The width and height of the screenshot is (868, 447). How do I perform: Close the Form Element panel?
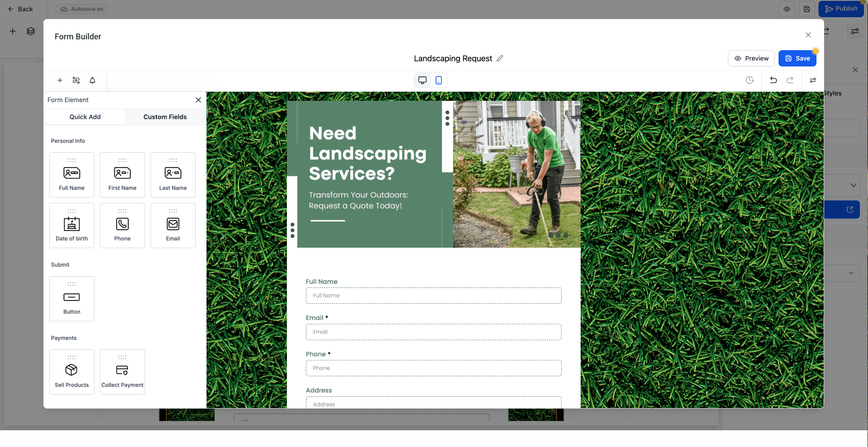pyautogui.click(x=198, y=100)
